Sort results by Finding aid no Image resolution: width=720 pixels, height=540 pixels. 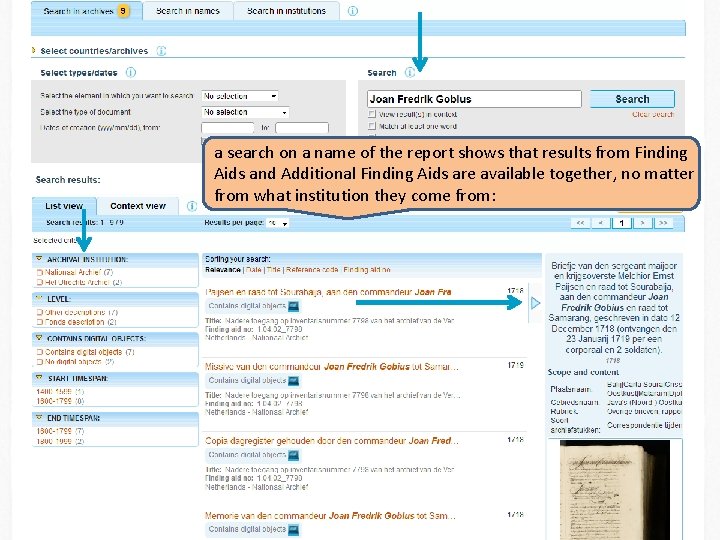(x=367, y=270)
